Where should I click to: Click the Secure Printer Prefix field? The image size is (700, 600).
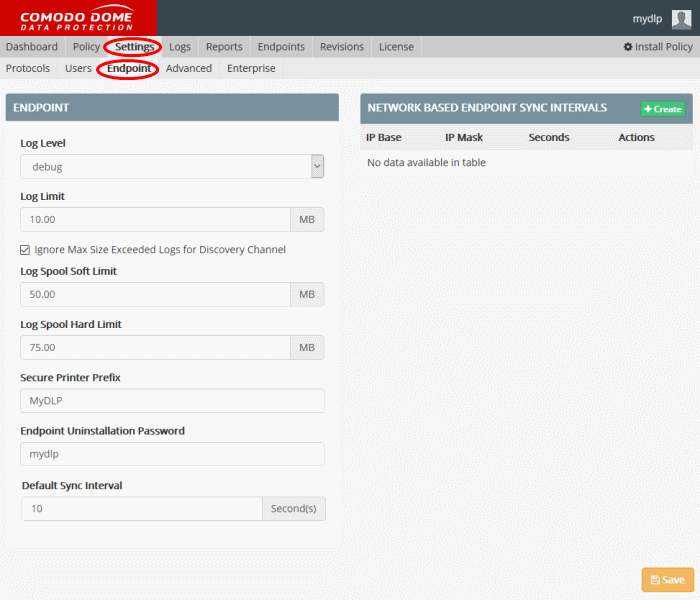[x=172, y=401]
